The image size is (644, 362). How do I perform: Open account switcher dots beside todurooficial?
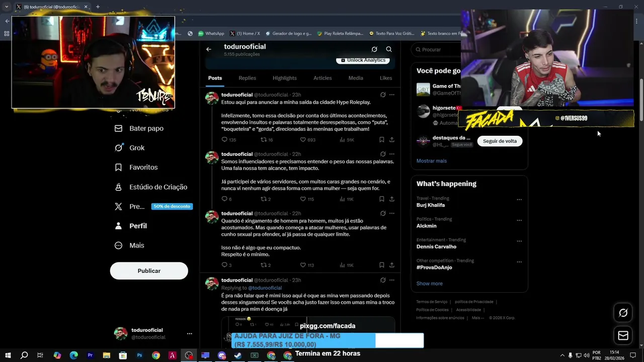click(x=189, y=333)
